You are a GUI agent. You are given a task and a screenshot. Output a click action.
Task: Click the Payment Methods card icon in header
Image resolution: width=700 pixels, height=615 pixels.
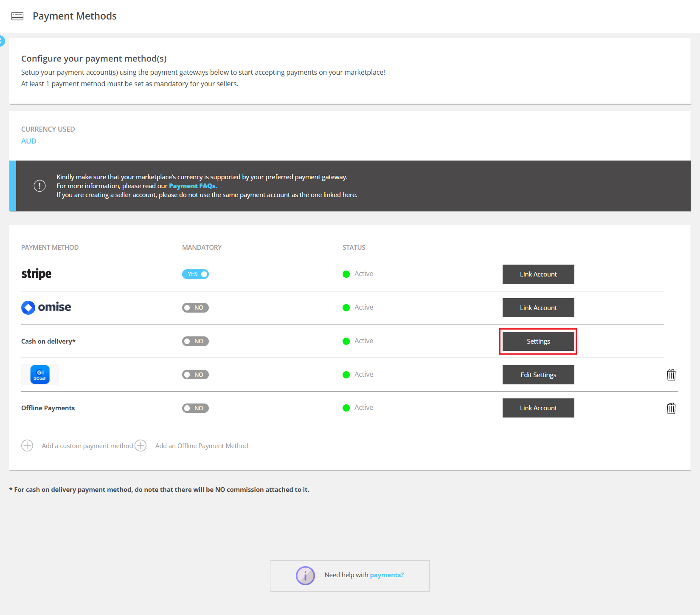[x=17, y=16]
